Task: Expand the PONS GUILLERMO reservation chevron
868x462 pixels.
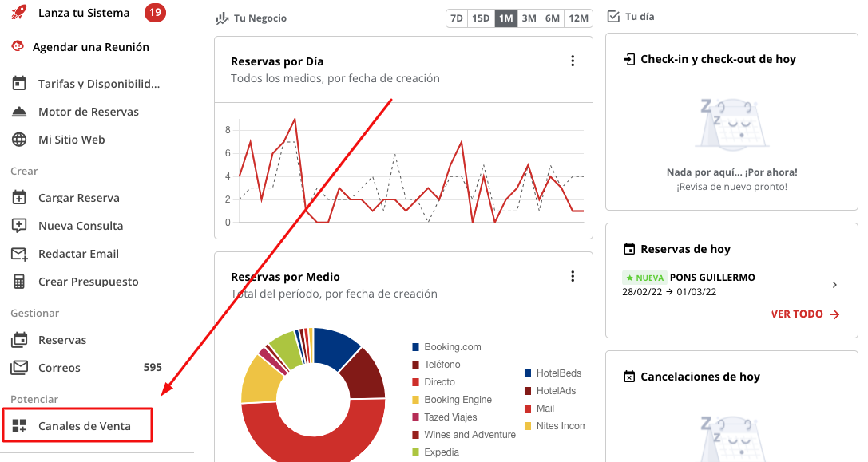Action: 834,285
